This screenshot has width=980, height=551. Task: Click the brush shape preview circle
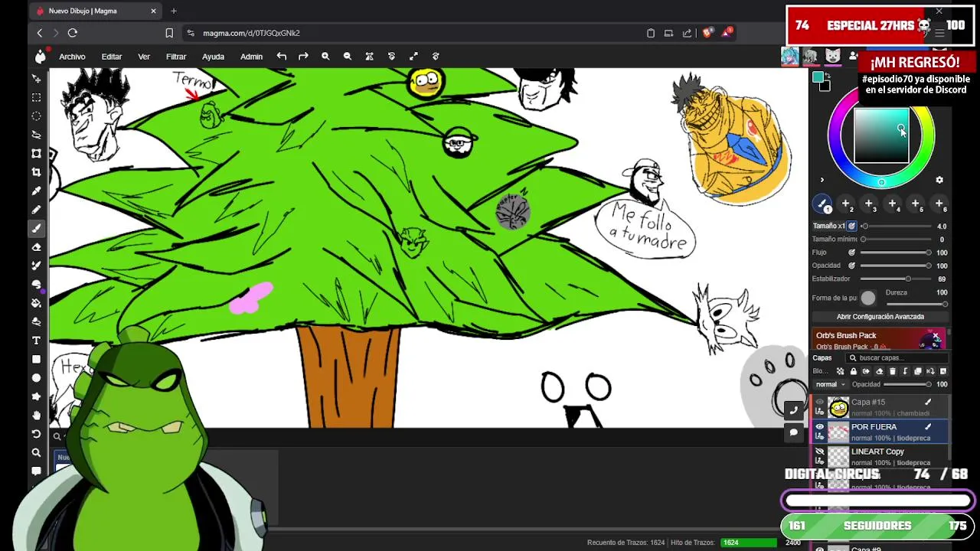(867, 298)
